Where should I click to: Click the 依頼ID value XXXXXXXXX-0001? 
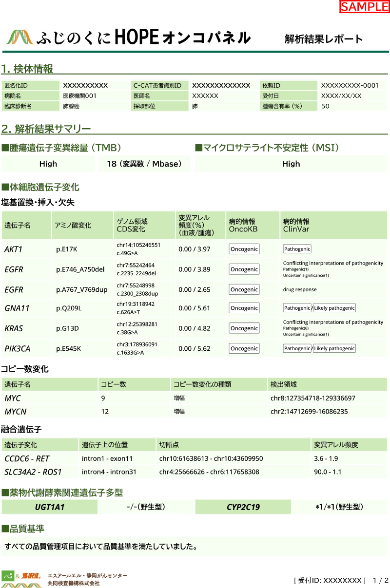pos(350,85)
